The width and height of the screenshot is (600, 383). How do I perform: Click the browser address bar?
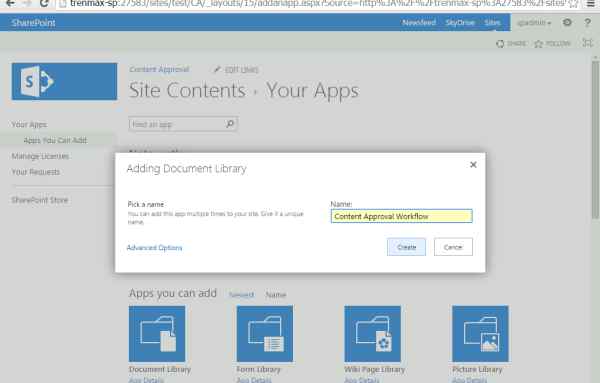pyautogui.click(x=312, y=4)
